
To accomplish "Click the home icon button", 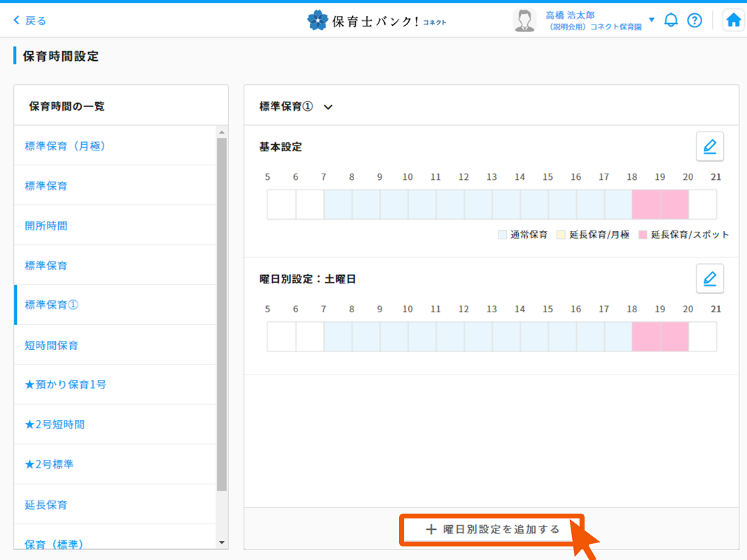I will click(x=733, y=20).
